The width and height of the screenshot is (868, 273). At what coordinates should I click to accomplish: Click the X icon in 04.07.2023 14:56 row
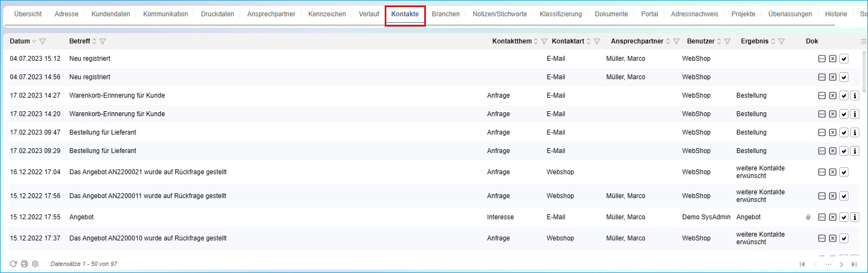(833, 77)
